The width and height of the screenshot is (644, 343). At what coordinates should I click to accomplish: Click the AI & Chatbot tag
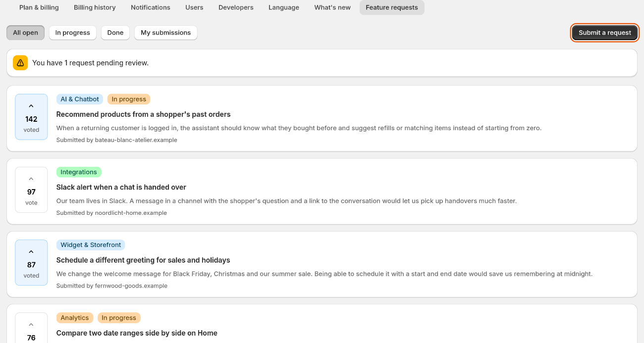[80, 99]
